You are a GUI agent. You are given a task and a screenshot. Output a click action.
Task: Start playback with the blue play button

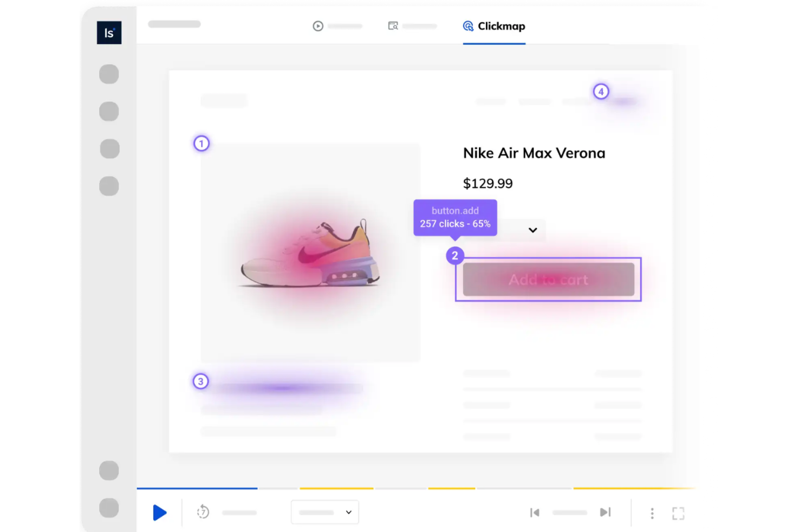click(x=160, y=513)
